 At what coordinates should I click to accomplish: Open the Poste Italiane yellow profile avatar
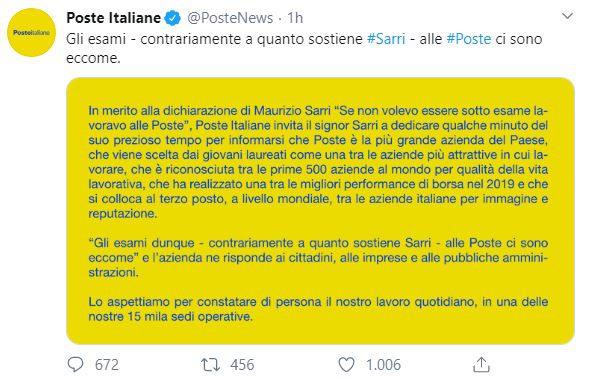(x=32, y=33)
